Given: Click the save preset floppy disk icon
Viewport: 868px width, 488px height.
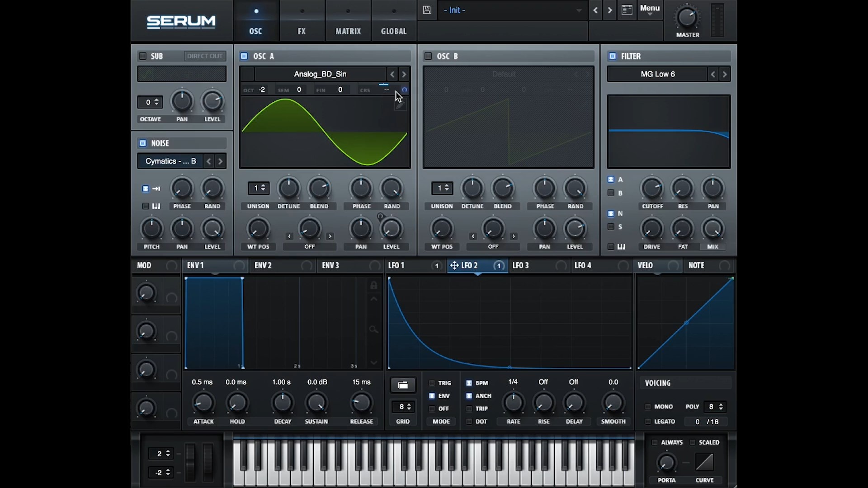Looking at the screenshot, I should [427, 10].
